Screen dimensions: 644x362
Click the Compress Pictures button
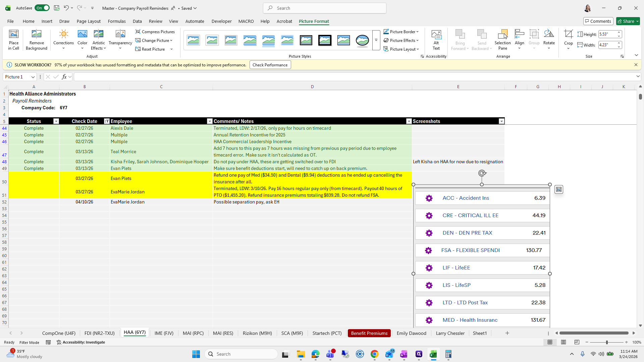point(155,32)
